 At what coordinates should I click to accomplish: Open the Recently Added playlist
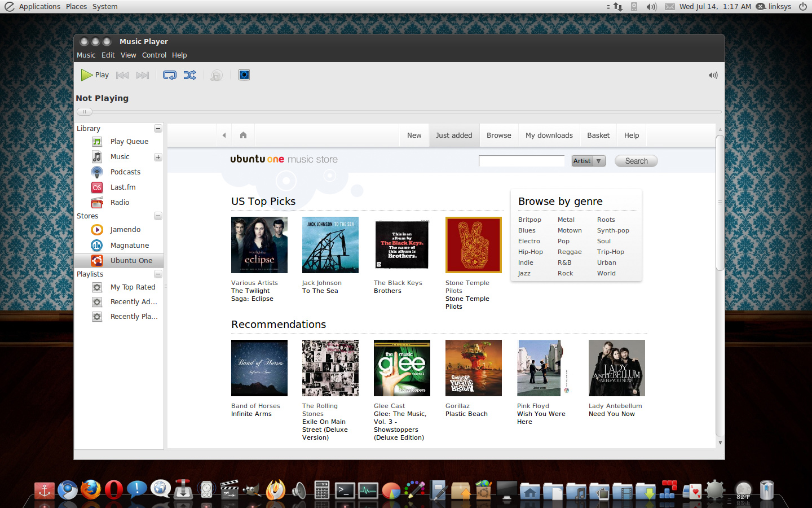pos(120,302)
